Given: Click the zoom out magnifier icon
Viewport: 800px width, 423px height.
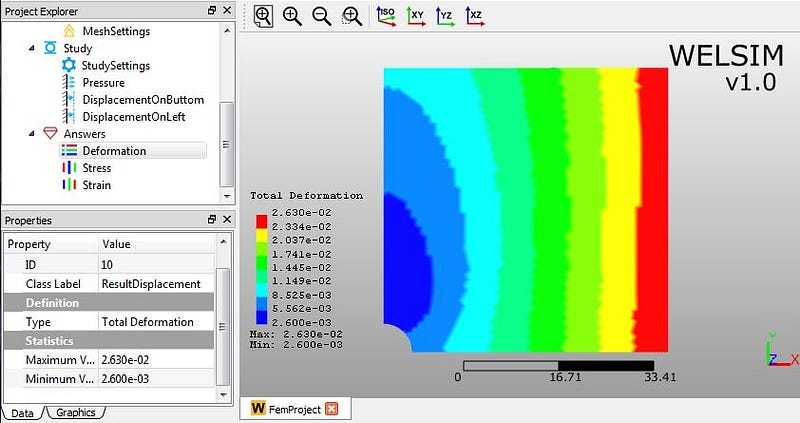Looking at the screenshot, I should pyautogui.click(x=322, y=16).
